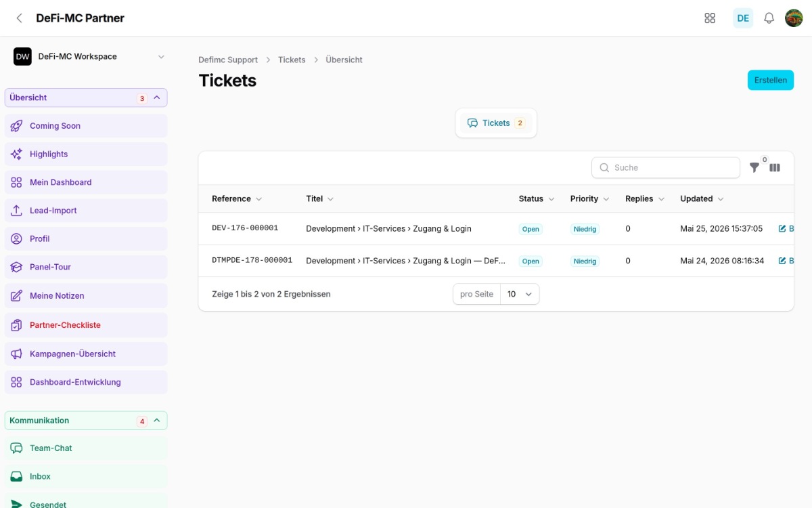The height and width of the screenshot is (508, 812).
Task: Open the table filter funnel icon
Action: coord(754,167)
